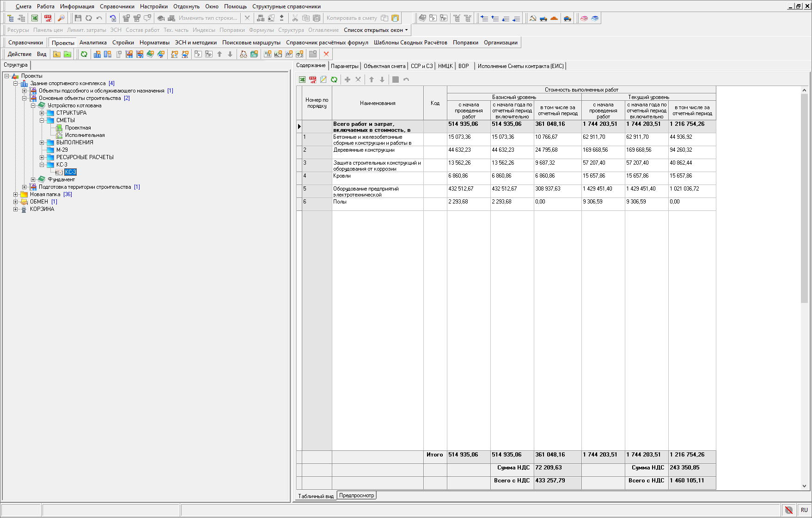The width and height of the screenshot is (812, 518).
Task: Click the table's vertical scrollbar down arrow
Action: click(x=804, y=486)
